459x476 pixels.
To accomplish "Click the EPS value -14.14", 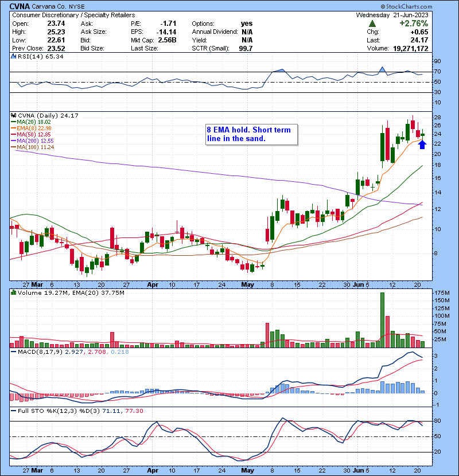I will coord(166,32).
